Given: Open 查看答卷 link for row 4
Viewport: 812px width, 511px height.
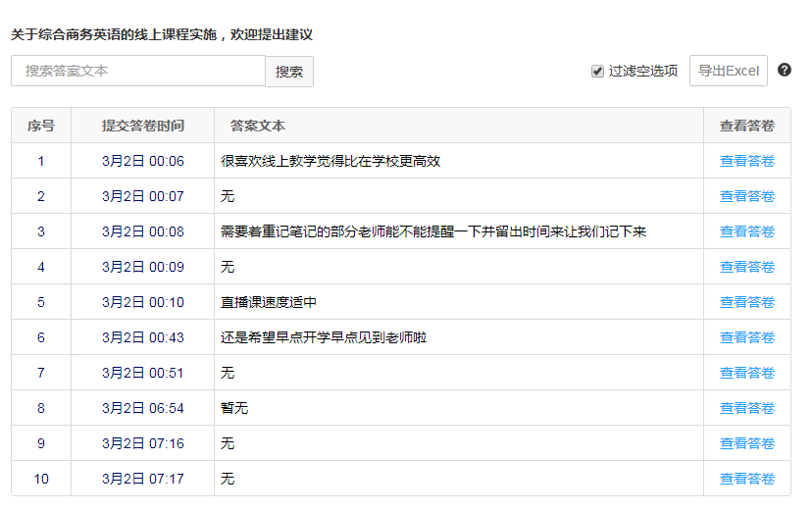Looking at the screenshot, I should pos(746,267).
